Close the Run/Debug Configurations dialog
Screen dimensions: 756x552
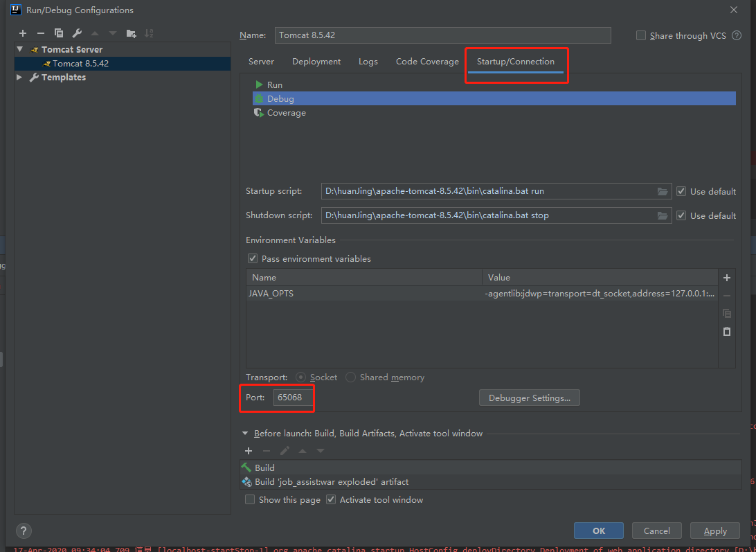734,10
